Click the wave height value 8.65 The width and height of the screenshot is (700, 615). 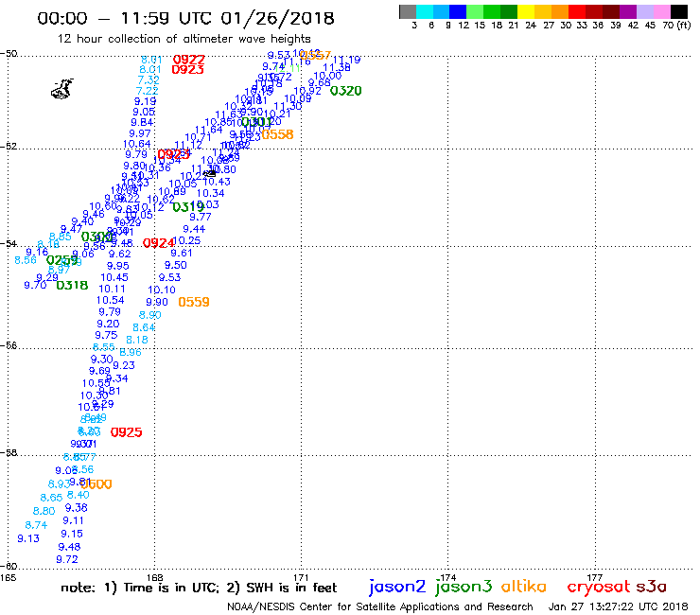[51, 498]
